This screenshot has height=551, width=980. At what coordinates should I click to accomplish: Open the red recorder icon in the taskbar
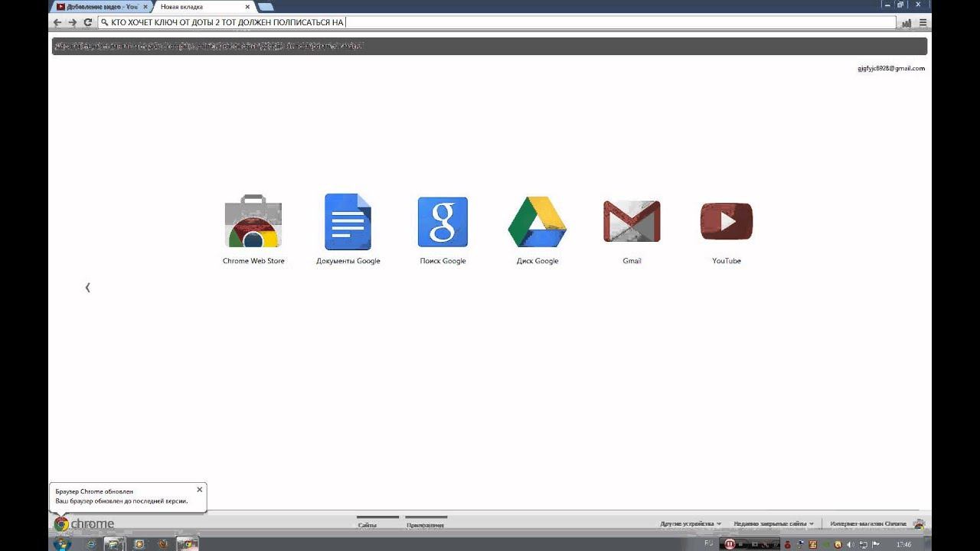click(730, 544)
